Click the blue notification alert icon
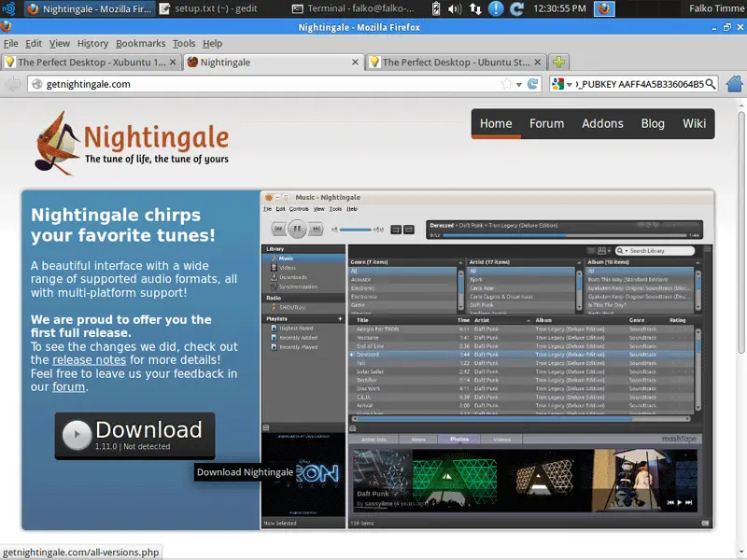This screenshot has width=747, height=560. pos(496,8)
